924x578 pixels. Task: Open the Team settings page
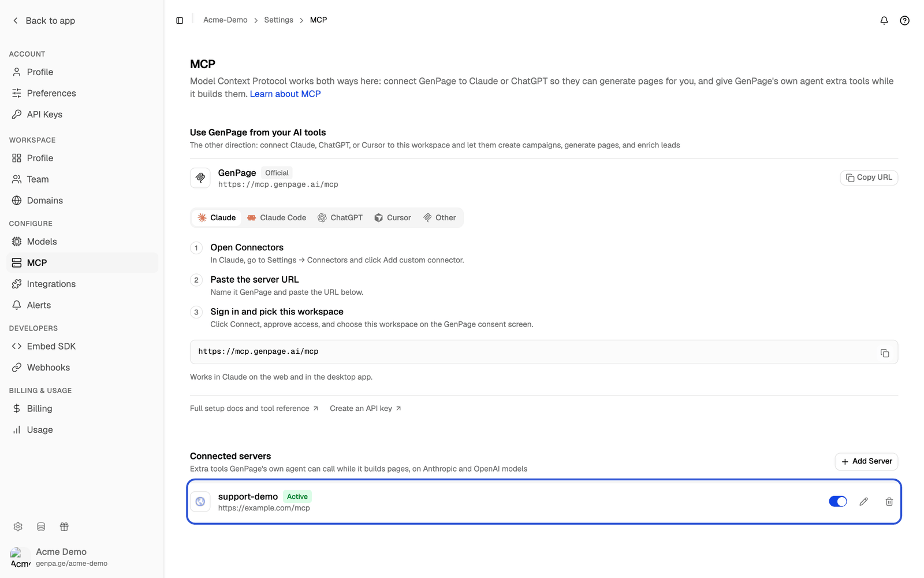click(x=82, y=180)
